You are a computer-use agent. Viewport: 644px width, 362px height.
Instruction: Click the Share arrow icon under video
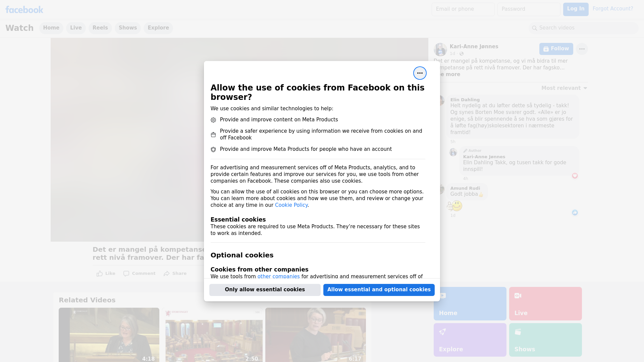[x=167, y=274]
